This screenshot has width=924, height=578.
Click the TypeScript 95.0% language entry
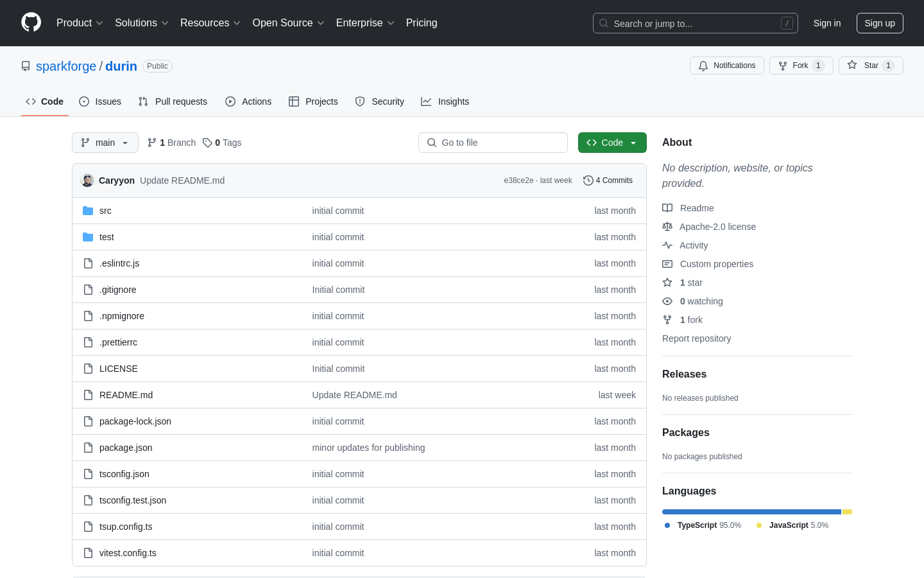[703, 525]
